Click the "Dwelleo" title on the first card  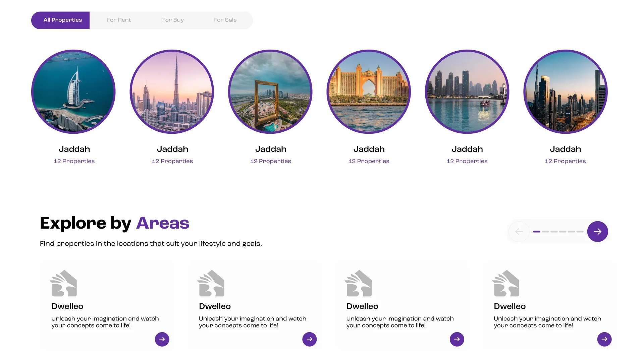[67, 306]
